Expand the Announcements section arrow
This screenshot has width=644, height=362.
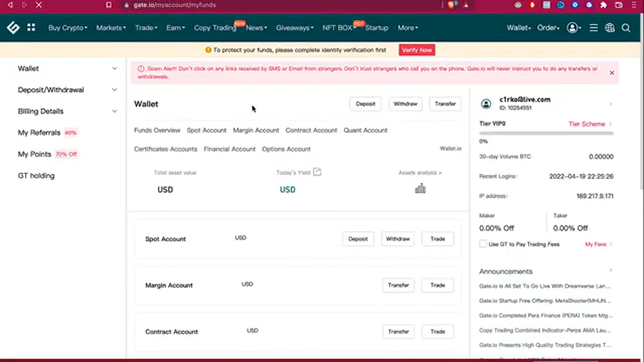coord(610,270)
